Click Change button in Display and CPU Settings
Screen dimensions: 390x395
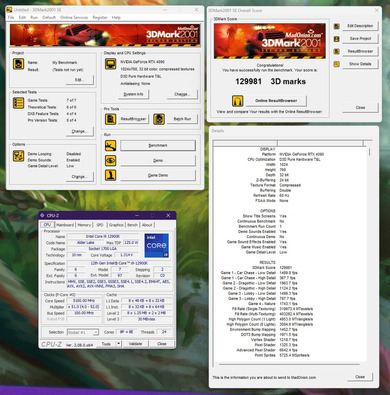click(182, 94)
